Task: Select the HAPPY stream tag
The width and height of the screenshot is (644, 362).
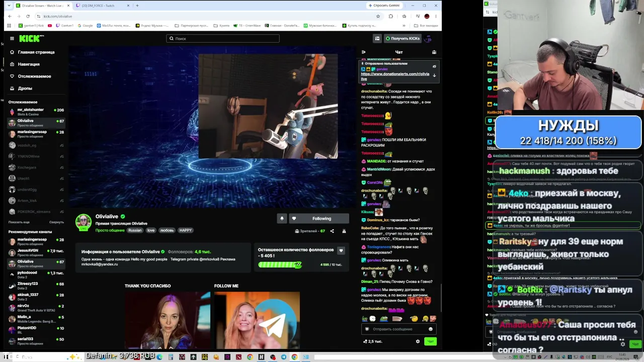Action: [x=185, y=231]
